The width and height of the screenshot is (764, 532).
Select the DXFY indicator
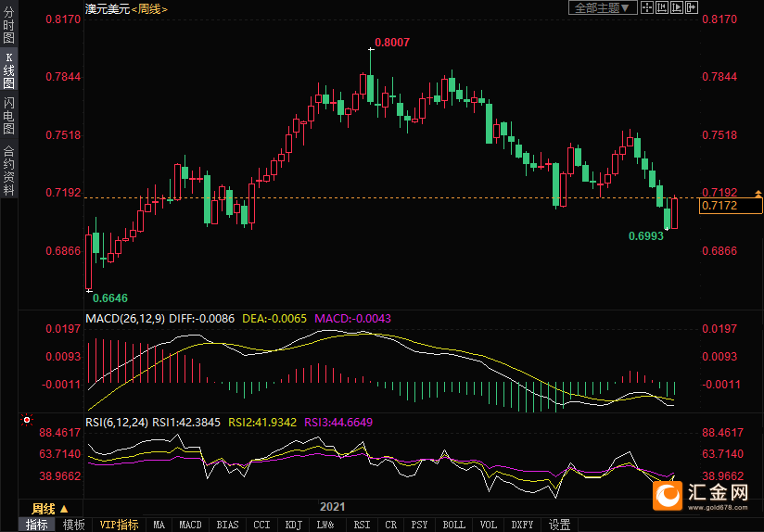tap(522, 525)
